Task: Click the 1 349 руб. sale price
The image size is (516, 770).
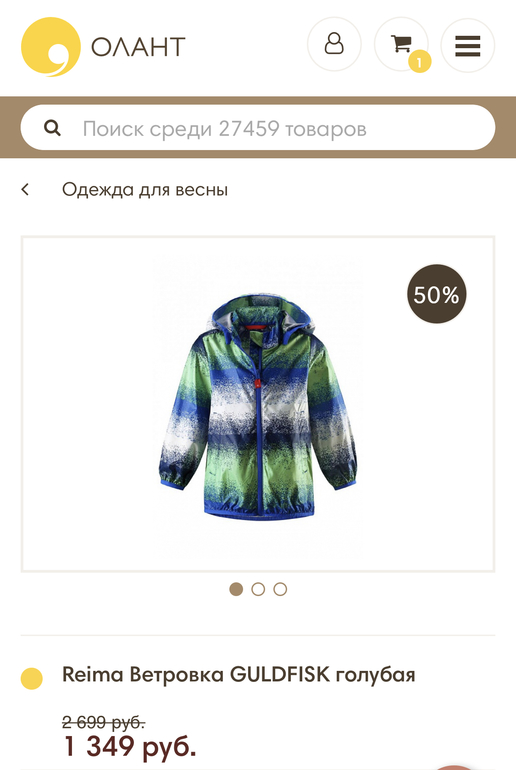Action: (x=130, y=746)
